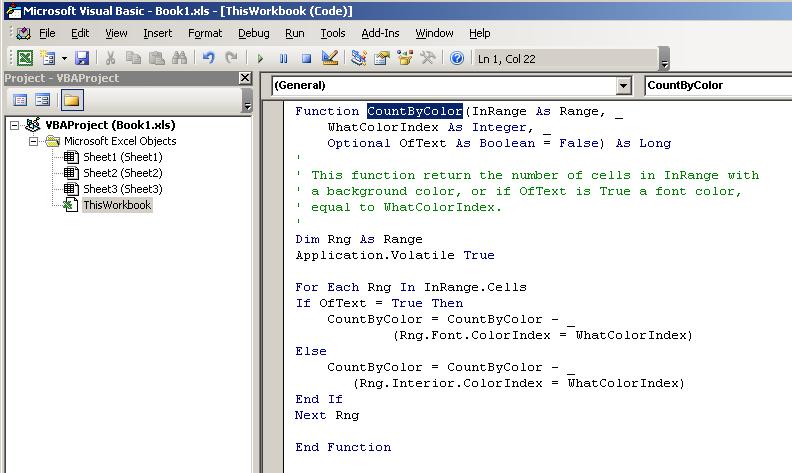Click the Else keyword in code

311,351
